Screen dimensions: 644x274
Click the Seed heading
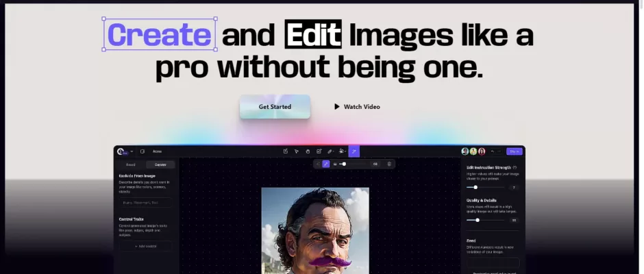471,240
